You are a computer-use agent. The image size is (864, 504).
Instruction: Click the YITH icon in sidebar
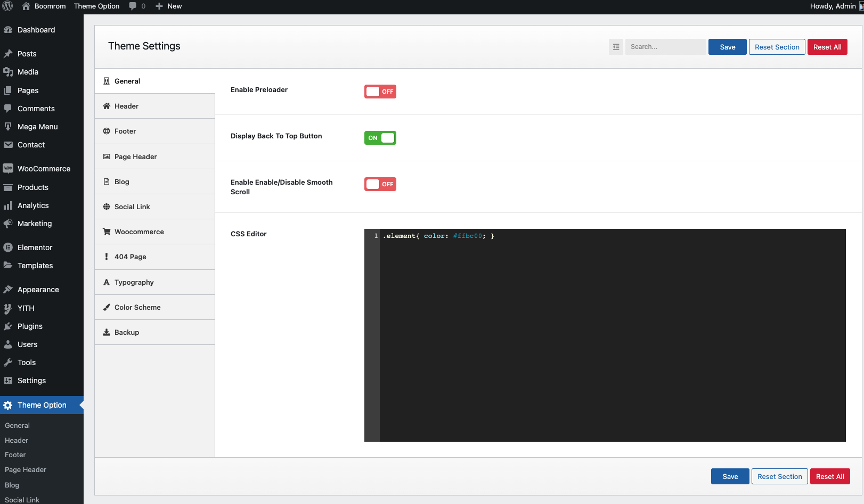point(8,308)
